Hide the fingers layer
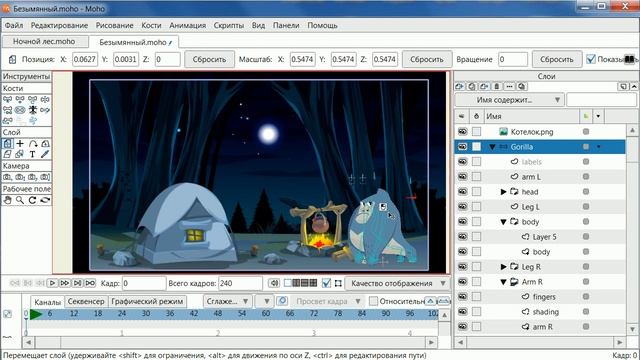Viewport: 640px width, 360px height. [x=462, y=297]
